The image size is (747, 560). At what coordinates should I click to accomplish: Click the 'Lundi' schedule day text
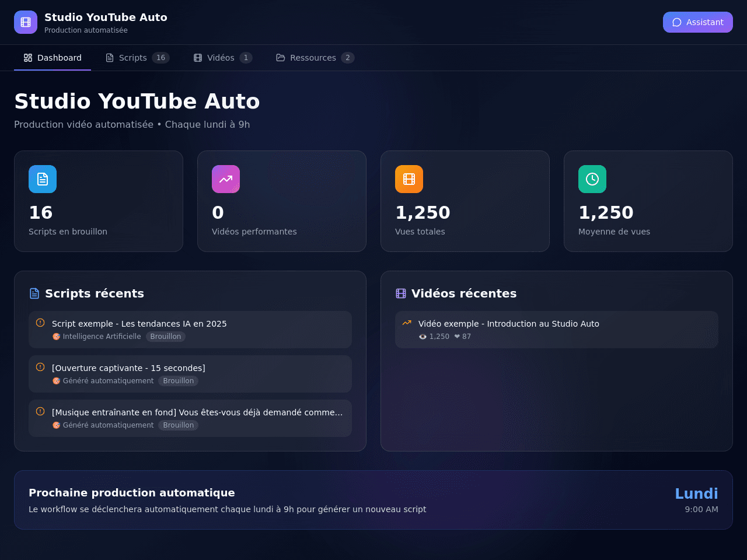point(696,494)
